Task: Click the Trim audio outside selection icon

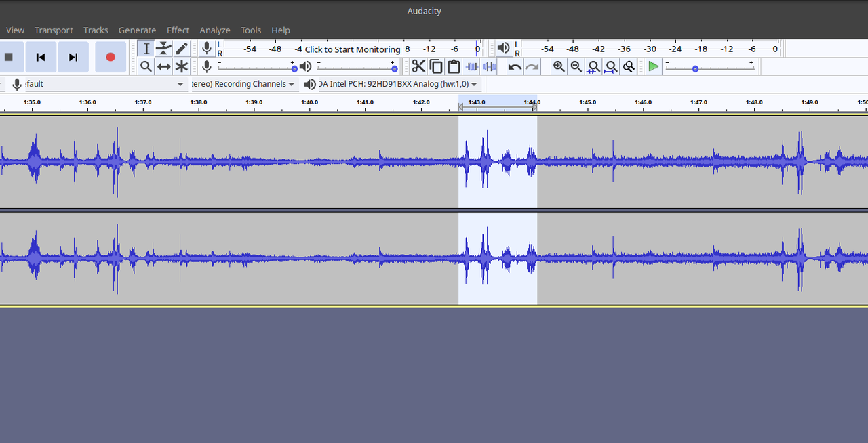Action: click(472, 66)
